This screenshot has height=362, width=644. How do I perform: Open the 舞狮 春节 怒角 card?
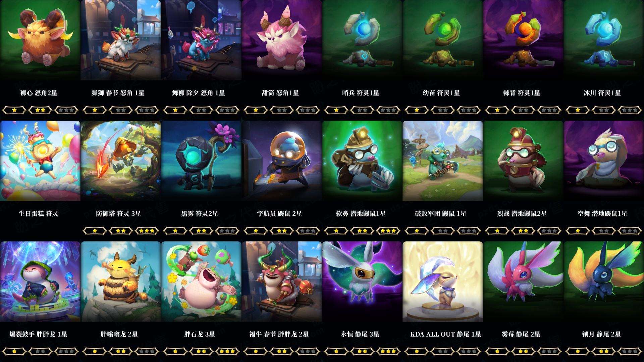click(120, 40)
